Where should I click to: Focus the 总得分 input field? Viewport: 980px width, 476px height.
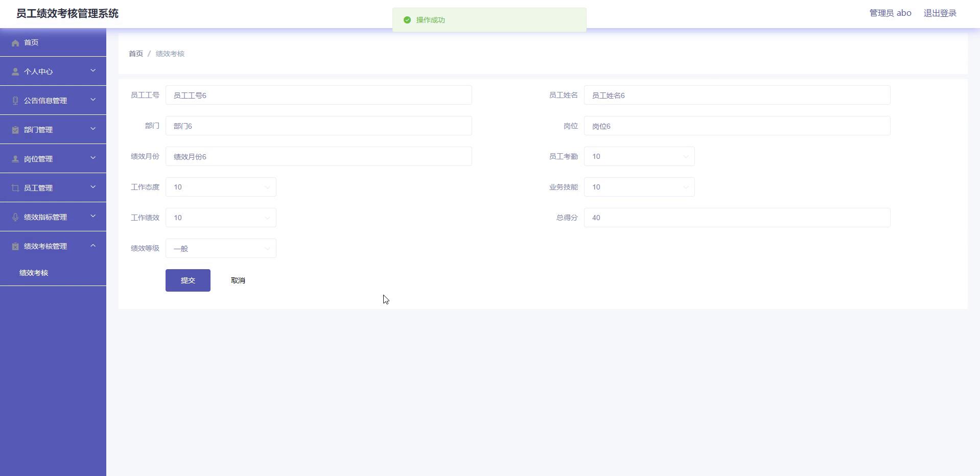click(x=736, y=218)
